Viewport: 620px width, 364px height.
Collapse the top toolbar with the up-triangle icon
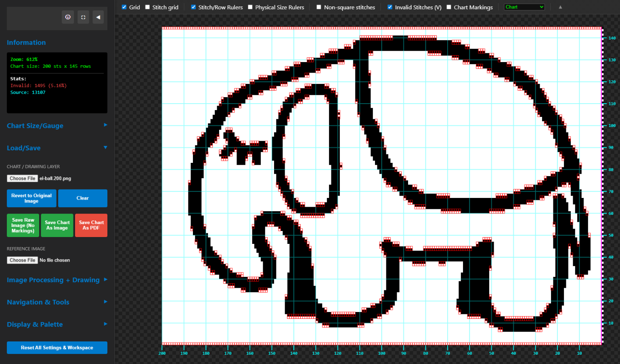560,7
